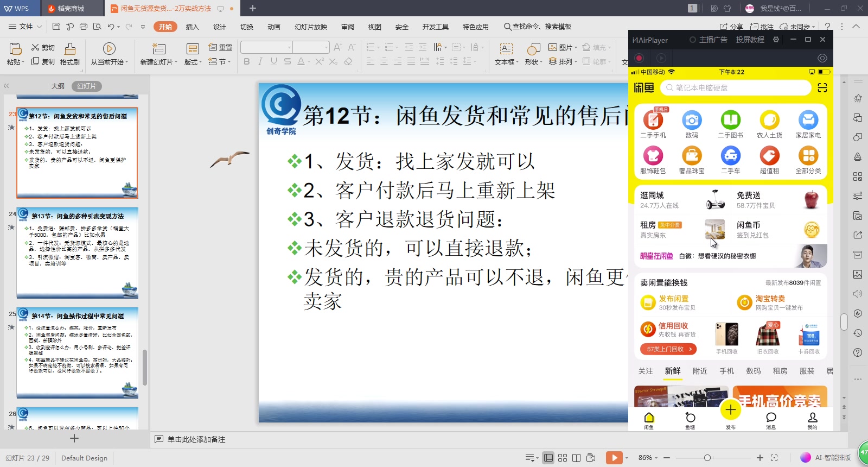868x467 pixels.
Task: Click Xianyu search field 笔记本电脑硬盘
Action: (736, 87)
